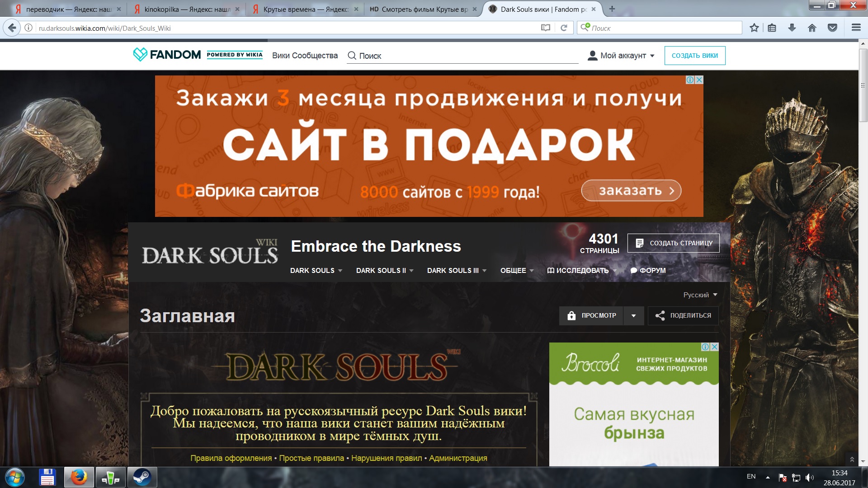This screenshot has width=868, height=488.
Task: Open the Pocket icon in toolbar
Action: (832, 28)
